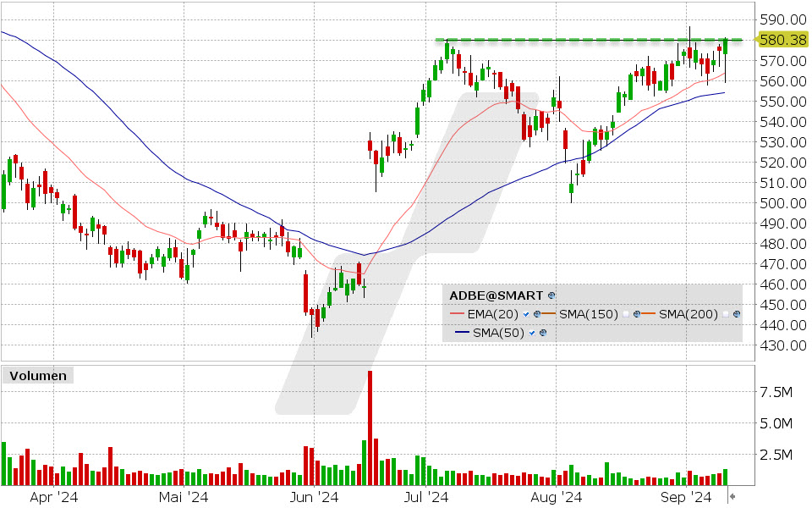Click the tall red June volume spike bar
This screenshot has height=508, width=812.
370,428
